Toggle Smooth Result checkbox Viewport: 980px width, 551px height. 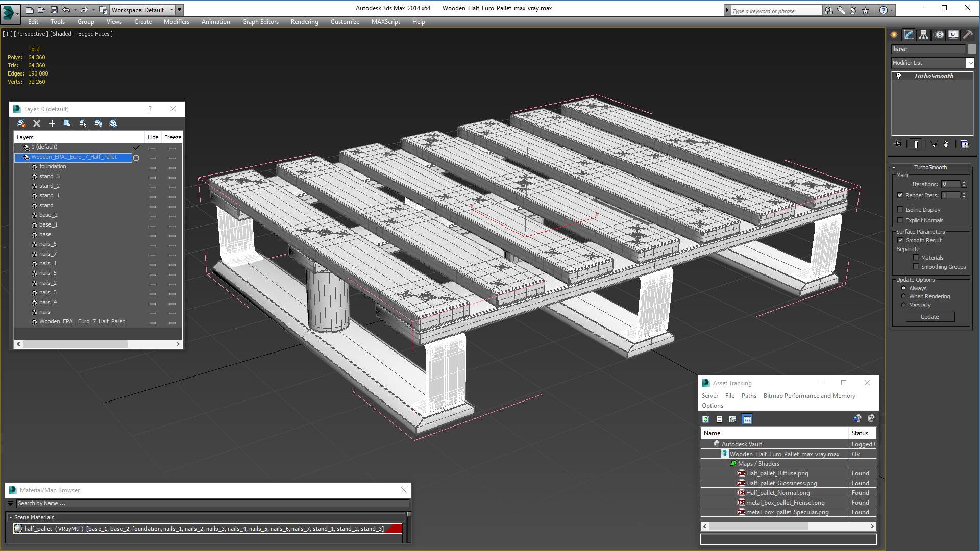(901, 240)
